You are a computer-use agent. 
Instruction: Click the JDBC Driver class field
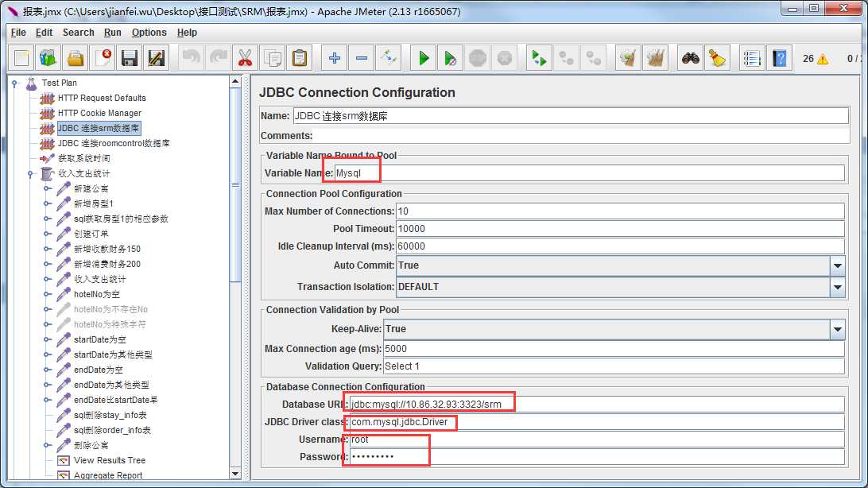(597, 422)
